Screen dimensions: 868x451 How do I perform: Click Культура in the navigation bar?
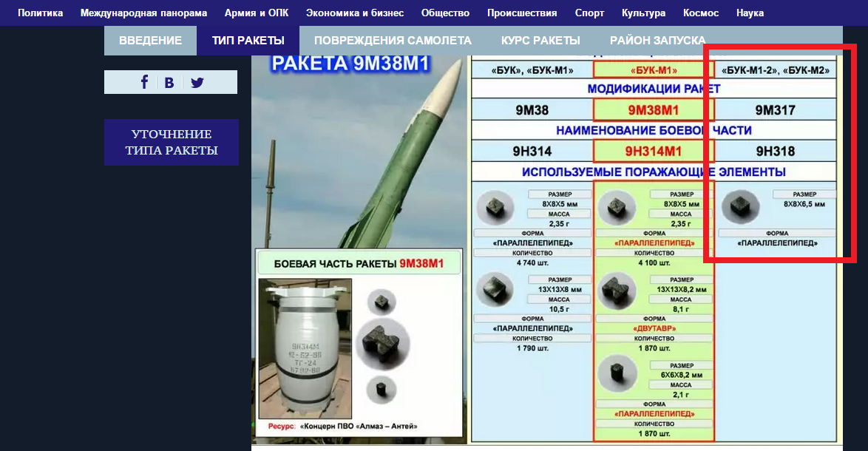tap(643, 13)
